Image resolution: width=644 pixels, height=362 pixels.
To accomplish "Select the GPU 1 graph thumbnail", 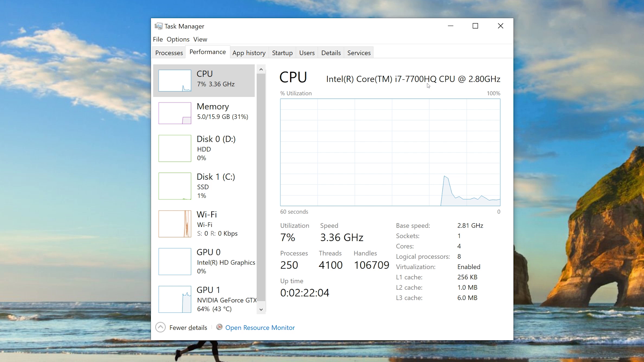I will click(x=175, y=299).
